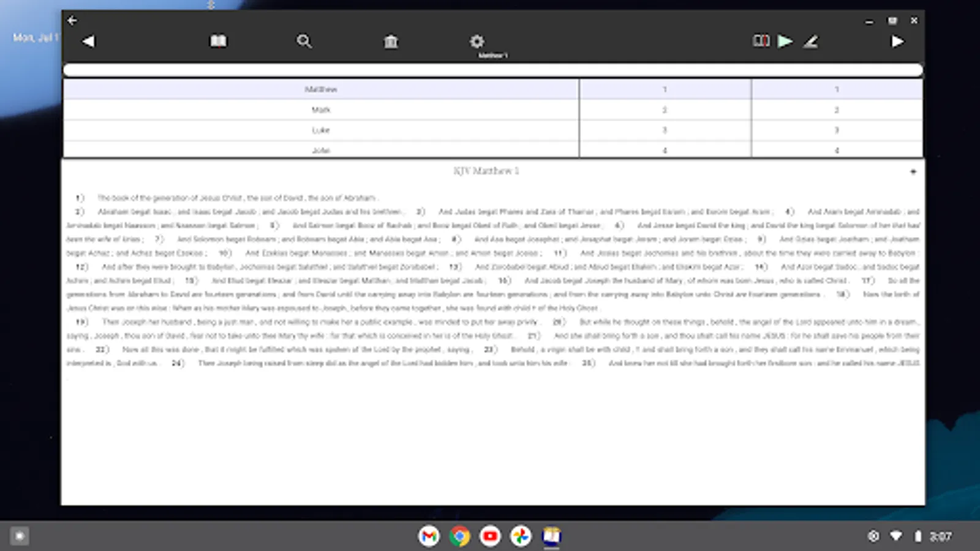Click verse 1 text about the generation of Jesus Christ
The width and height of the screenshot is (980, 551).
tap(237, 198)
